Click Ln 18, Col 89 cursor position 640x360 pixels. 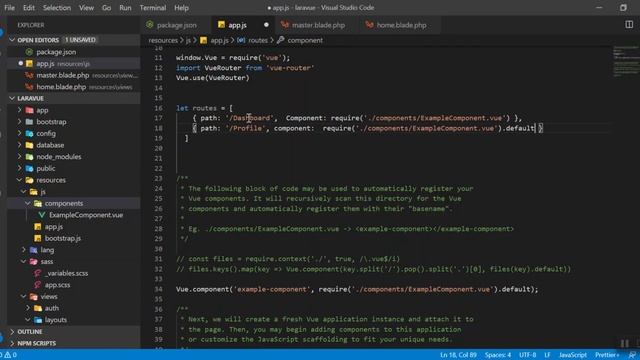[x=458, y=355]
